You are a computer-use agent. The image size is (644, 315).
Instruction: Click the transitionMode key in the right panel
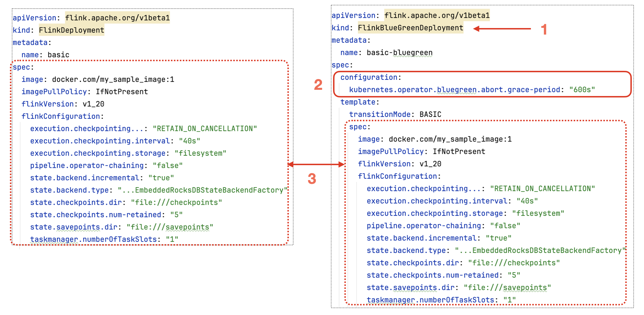[380, 114]
